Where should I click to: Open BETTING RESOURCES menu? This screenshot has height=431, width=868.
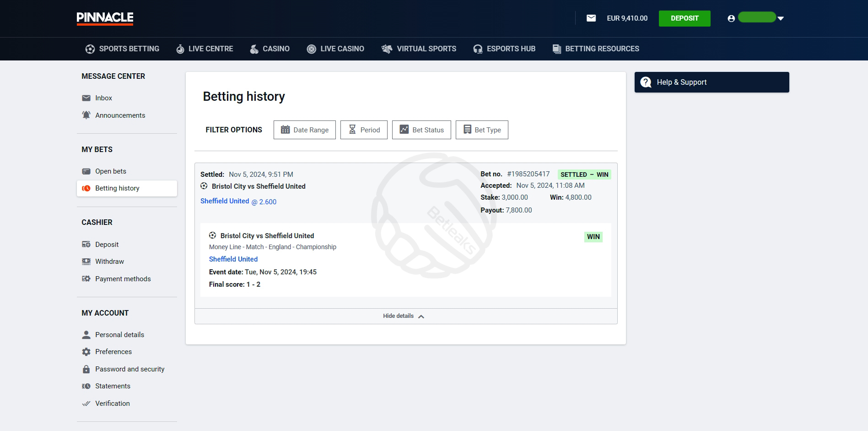pyautogui.click(x=602, y=49)
